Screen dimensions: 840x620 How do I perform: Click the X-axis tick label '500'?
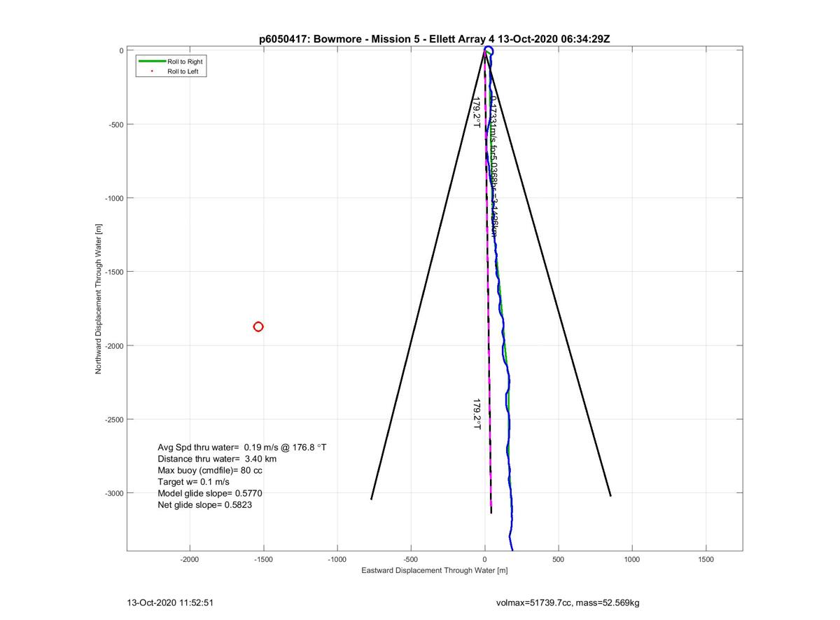(559, 560)
